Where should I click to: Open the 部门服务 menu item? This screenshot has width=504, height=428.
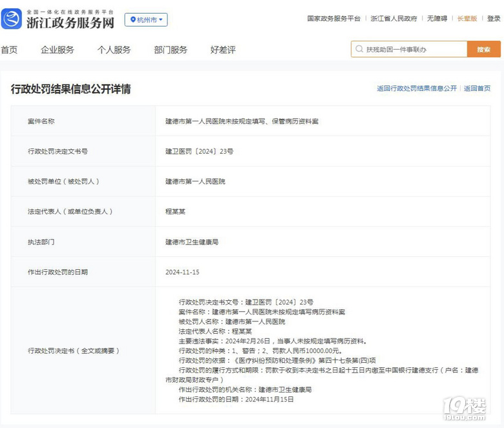click(x=171, y=50)
